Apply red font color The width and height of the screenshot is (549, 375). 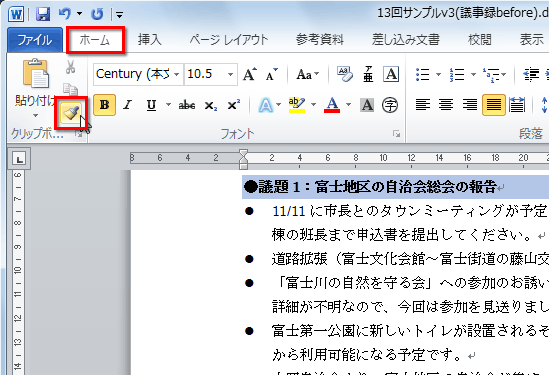[332, 105]
